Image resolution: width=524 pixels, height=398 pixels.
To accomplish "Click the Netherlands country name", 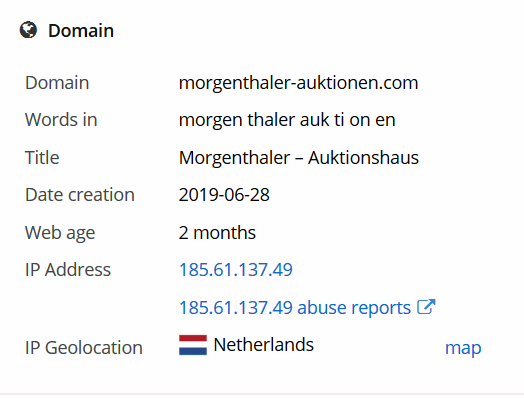I will pos(264,345).
